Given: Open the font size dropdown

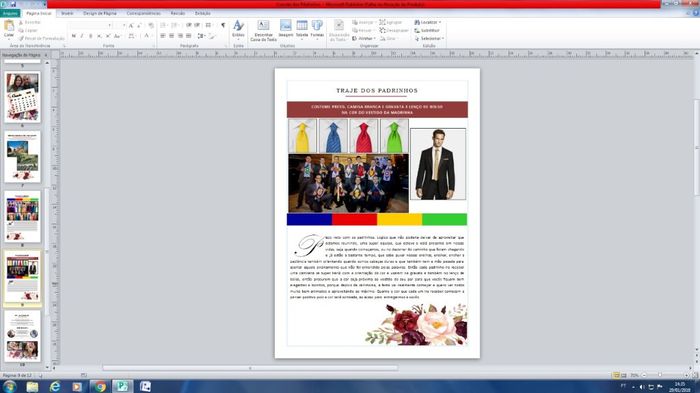Looking at the screenshot, I should click(x=124, y=25).
